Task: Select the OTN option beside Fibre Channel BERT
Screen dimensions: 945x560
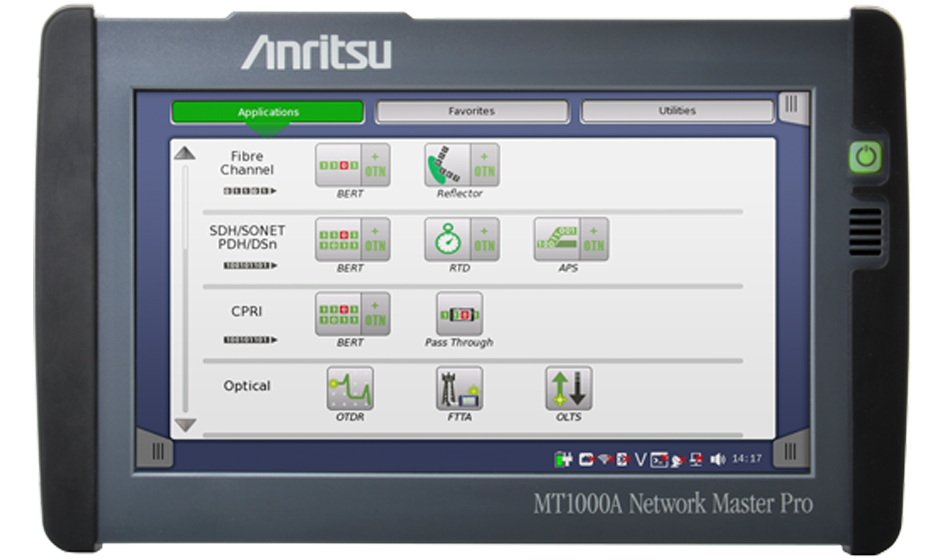Action: 375,165
